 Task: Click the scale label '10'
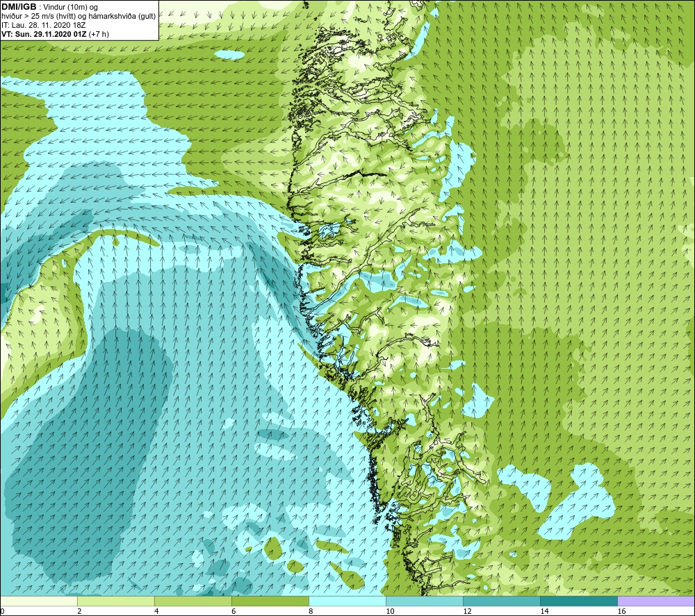point(390,611)
